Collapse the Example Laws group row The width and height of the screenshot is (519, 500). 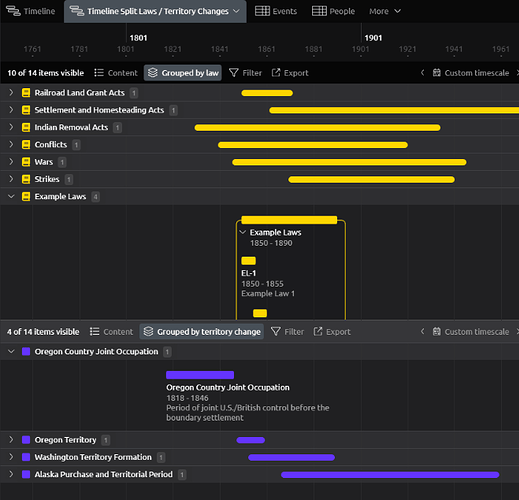pos(11,197)
